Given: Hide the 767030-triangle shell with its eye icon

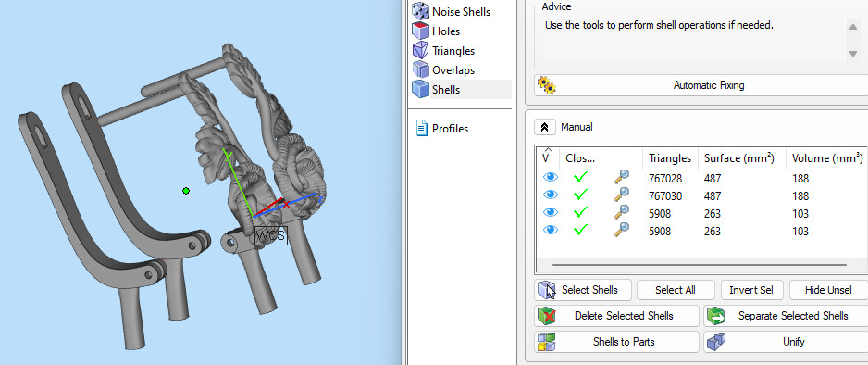Looking at the screenshot, I should pos(551,195).
